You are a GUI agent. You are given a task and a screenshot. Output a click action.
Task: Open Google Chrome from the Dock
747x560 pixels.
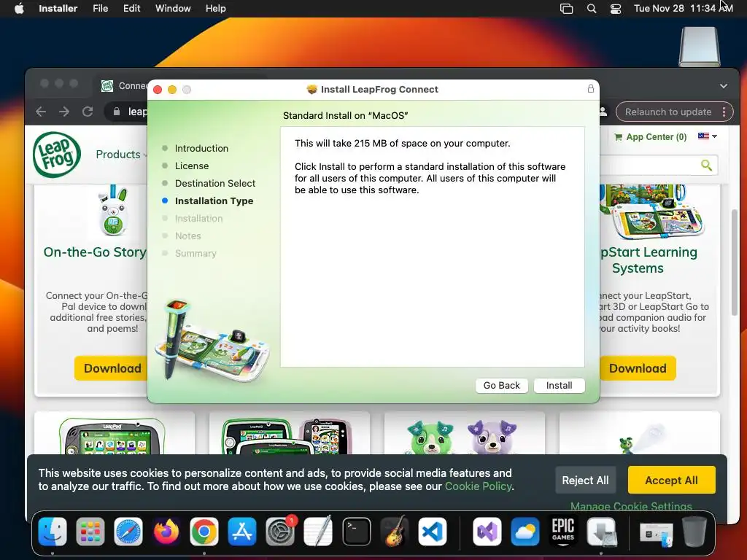click(x=204, y=532)
